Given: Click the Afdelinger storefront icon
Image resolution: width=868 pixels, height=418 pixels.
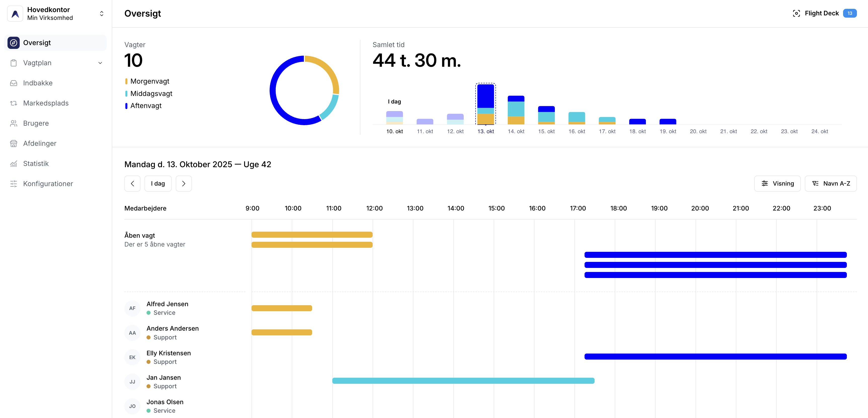Looking at the screenshot, I should (x=14, y=143).
